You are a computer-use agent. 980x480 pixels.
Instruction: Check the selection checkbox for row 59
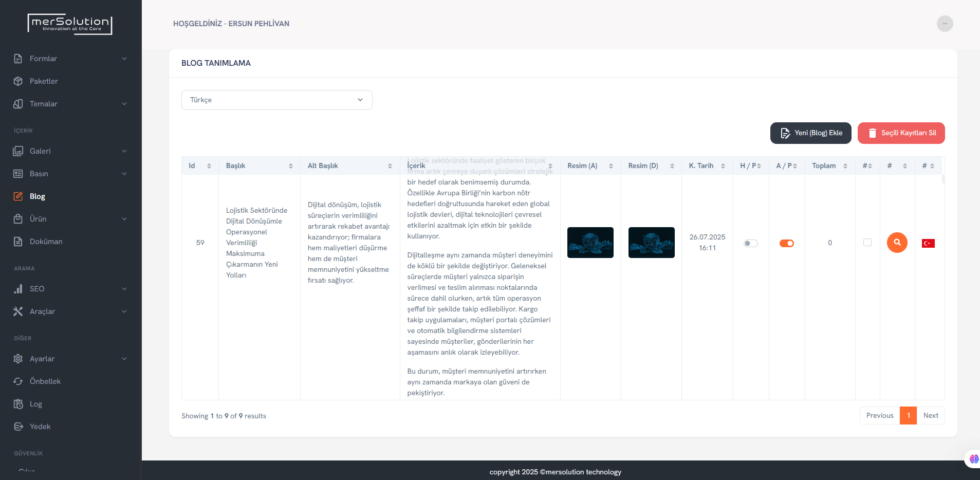coord(867,242)
